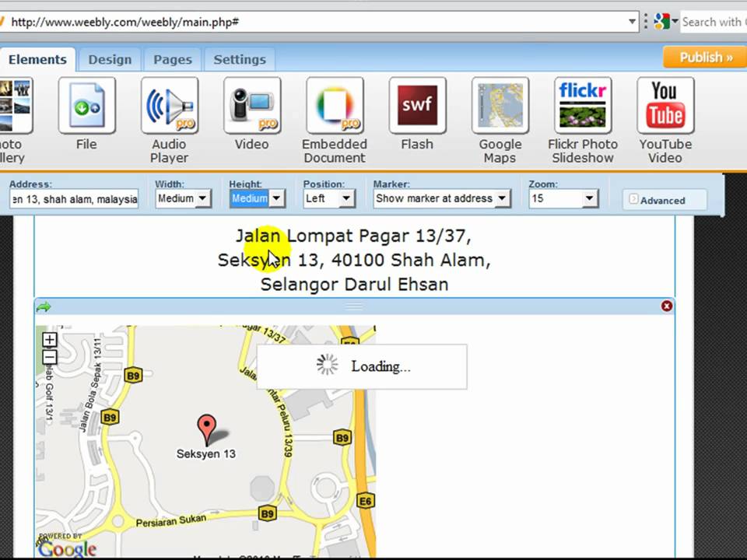The image size is (747, 560).
Task: Select the YouTube Video element icon
Action: (665, 105)
